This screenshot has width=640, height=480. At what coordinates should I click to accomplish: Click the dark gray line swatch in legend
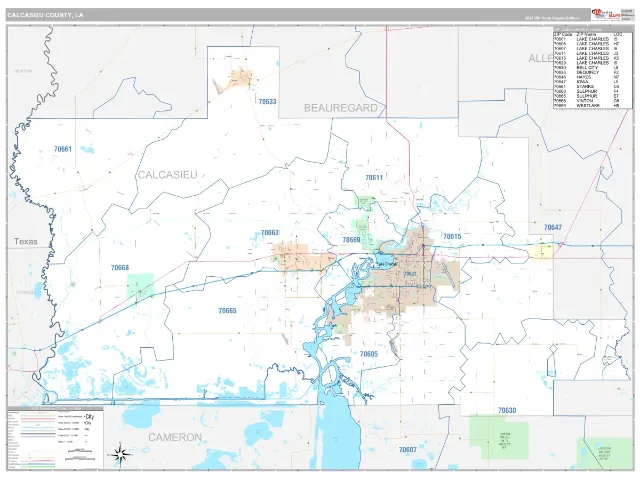pyautogui.click(x=38, y=433)
